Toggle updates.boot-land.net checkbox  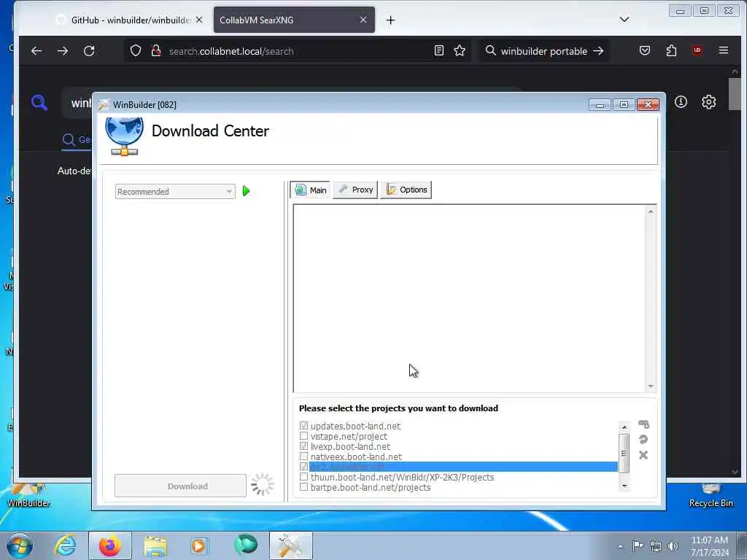pyautogui.click(x=303, y=426)
